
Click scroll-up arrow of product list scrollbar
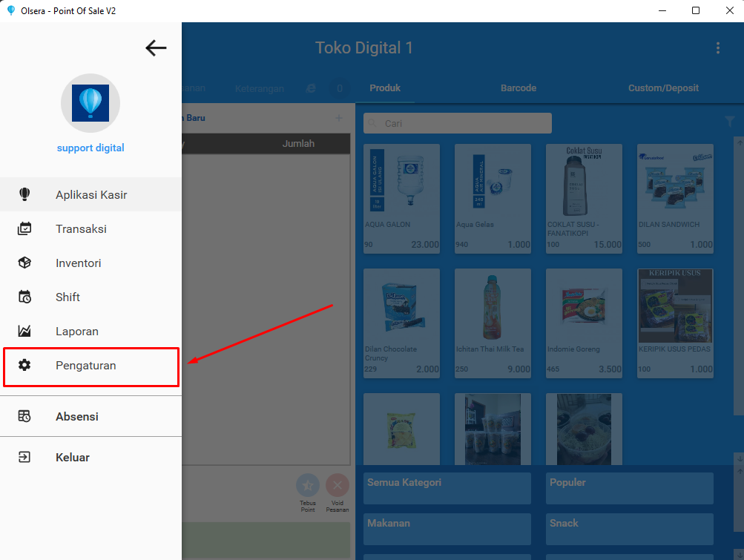tap(740, 143)
